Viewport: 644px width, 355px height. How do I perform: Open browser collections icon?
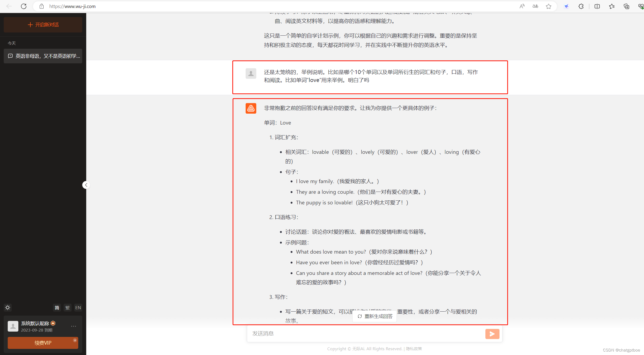[x=626, y=6]
